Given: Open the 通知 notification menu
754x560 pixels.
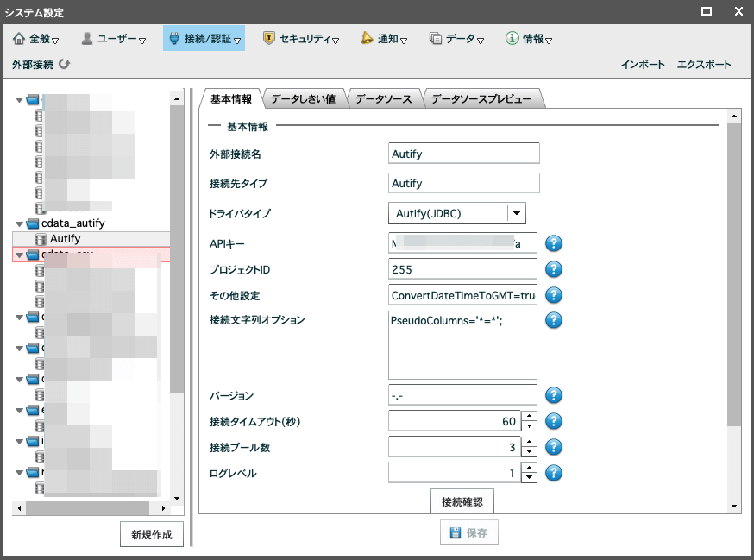Looking at the screenshot, I should (384, 39).
